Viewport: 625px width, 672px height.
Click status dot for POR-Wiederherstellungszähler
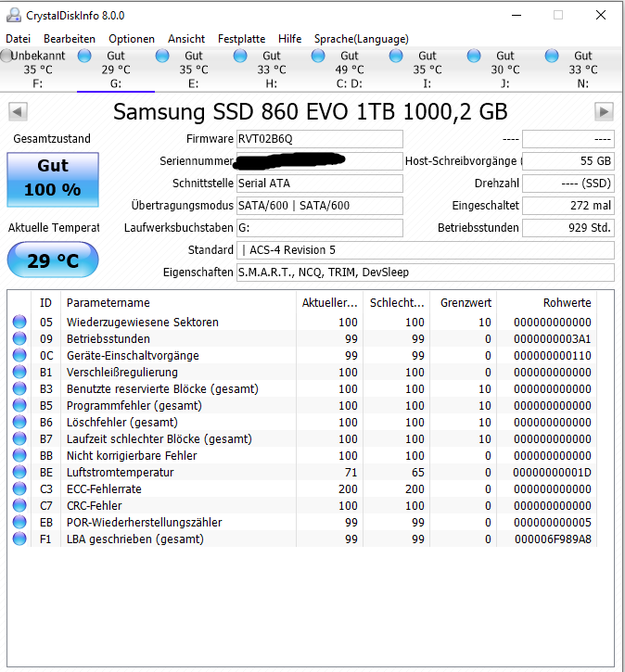point(19,523)
